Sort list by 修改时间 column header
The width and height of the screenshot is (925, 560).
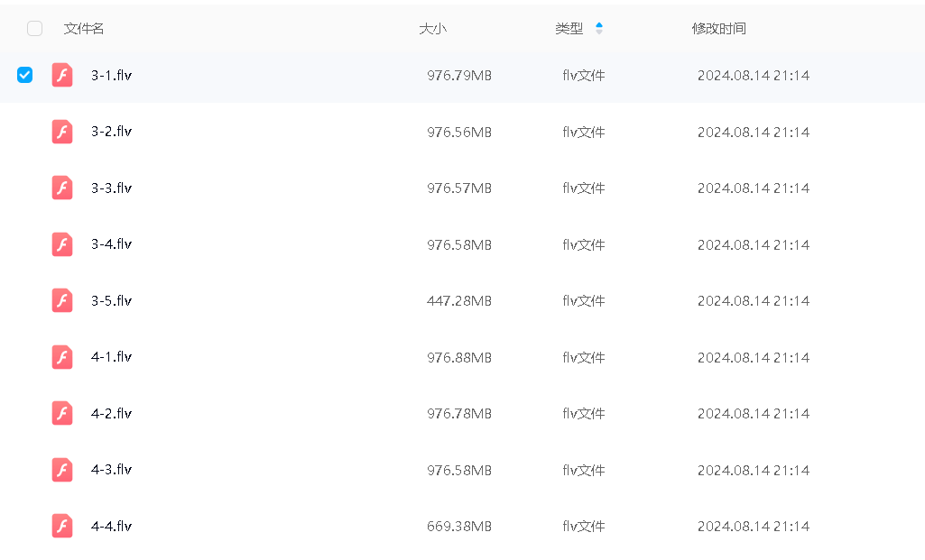click(x=718, y=29)
